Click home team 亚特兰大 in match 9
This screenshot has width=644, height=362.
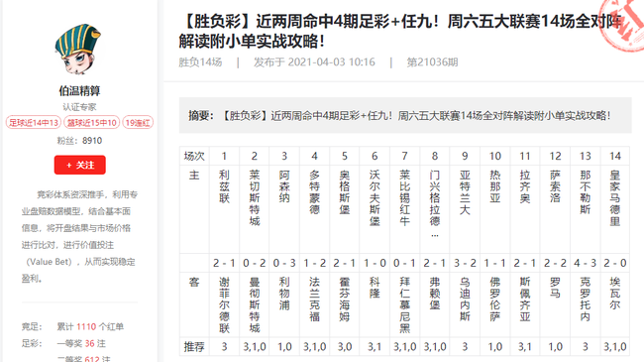(x=465, y=192)
